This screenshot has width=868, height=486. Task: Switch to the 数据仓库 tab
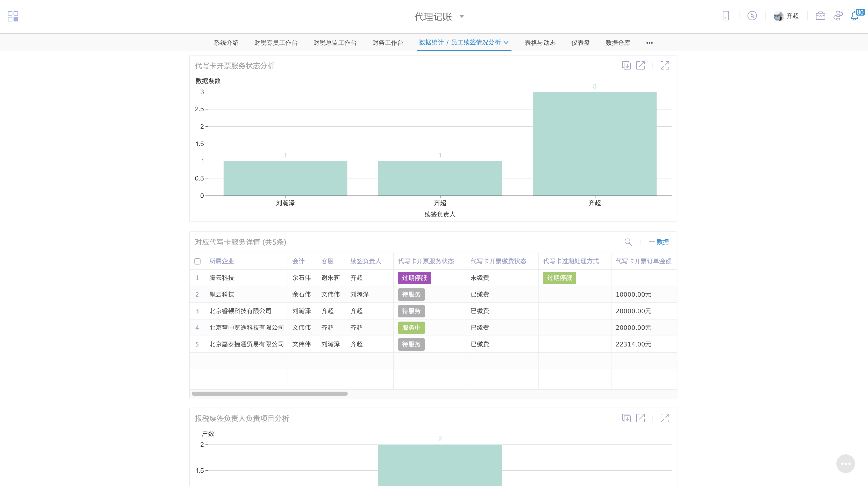618,43
